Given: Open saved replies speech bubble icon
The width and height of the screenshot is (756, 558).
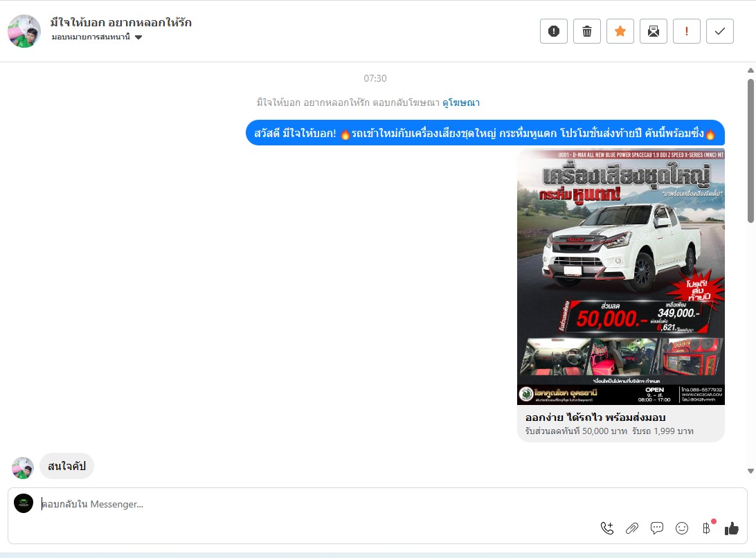Looking at the screenshot, I should [x=657, y=529].
